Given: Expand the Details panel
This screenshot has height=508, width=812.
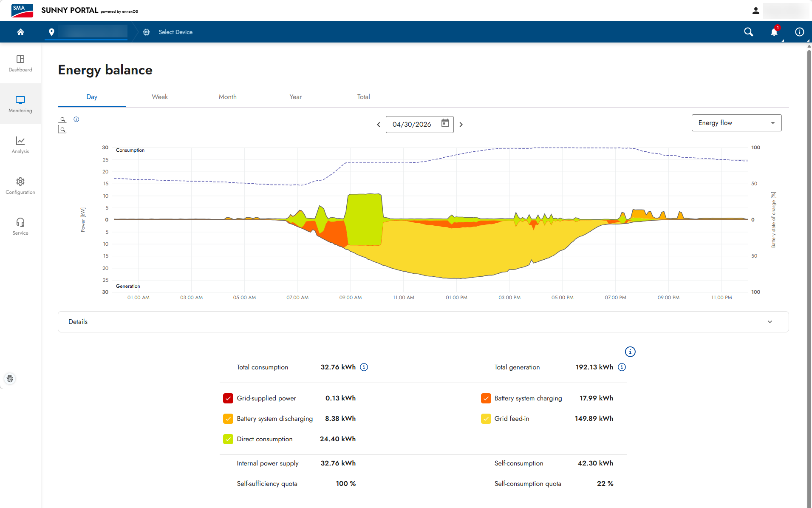Looking at the screenshot, I should 423,322.
